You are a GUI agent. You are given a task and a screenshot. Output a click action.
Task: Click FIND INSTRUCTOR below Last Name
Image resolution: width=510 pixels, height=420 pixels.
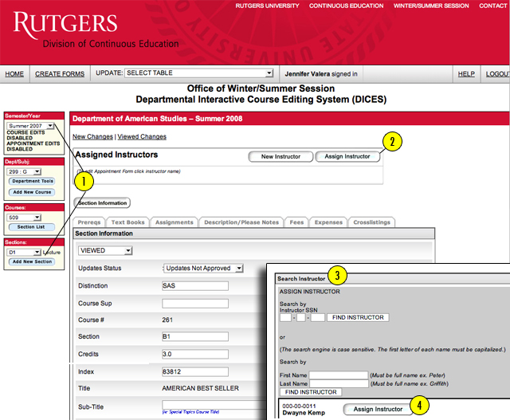click(x=311, y=392)
